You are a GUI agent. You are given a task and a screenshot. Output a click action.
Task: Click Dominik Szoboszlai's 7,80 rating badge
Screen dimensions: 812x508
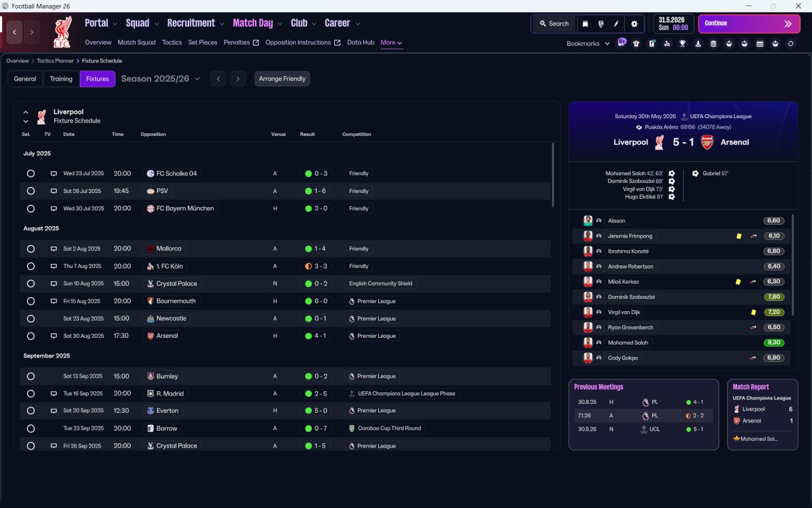pos(774,297)
